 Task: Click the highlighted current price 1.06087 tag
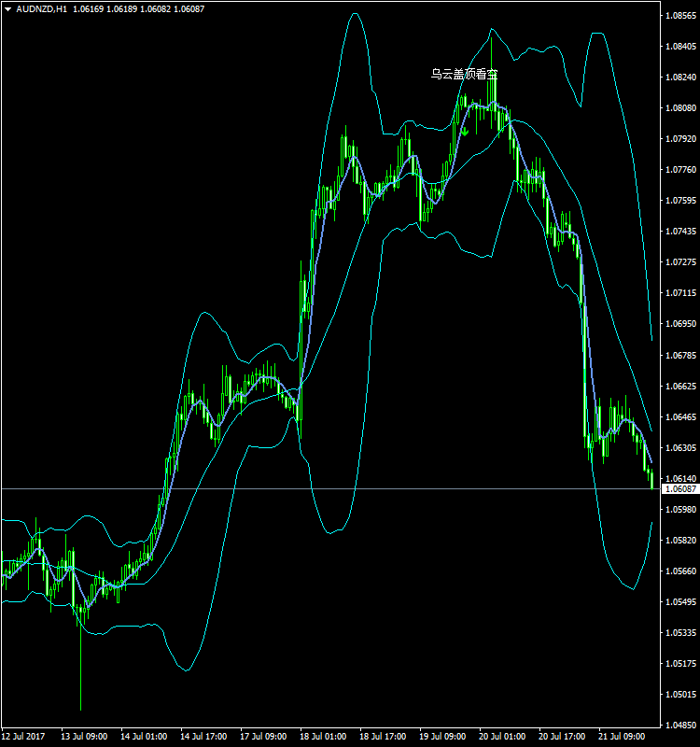681,488
